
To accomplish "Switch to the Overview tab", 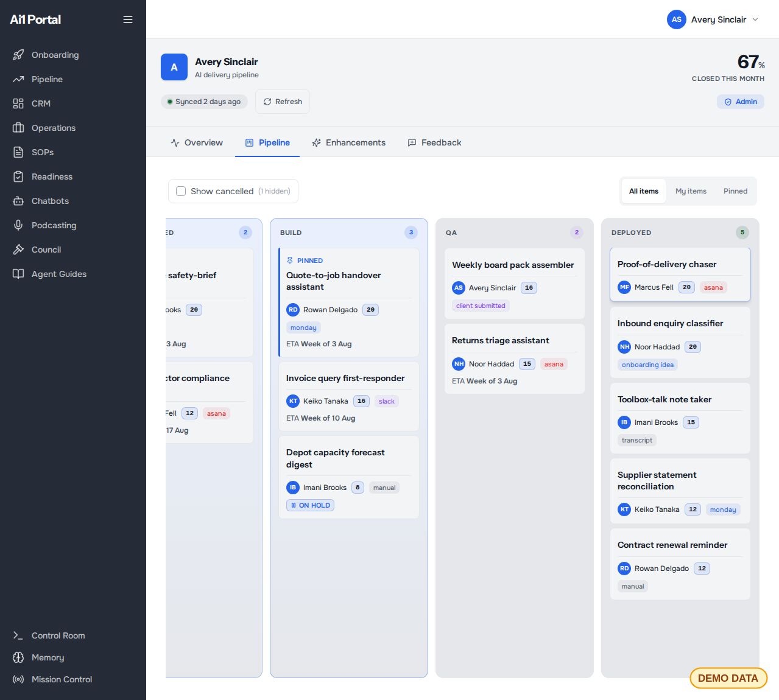I will tap(197, 142).
